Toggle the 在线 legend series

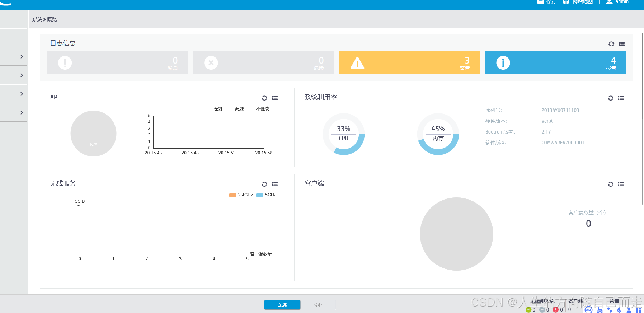tap(214, 109)
